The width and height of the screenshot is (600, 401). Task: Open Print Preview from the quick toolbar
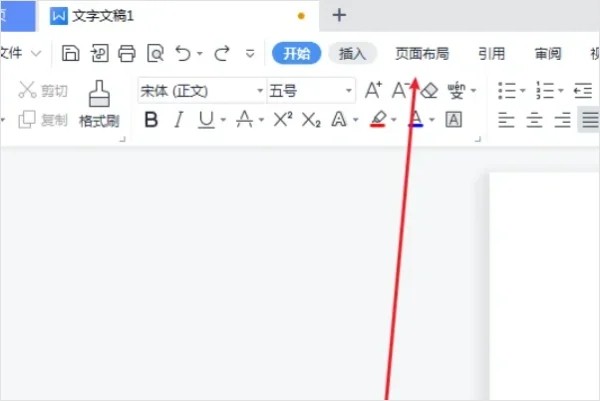(x=154, y=53)
